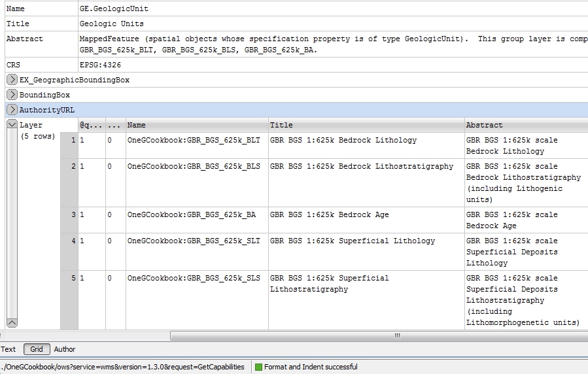Collapse the Layer table node
Screen dimensions: 588x374
[12, 124]
